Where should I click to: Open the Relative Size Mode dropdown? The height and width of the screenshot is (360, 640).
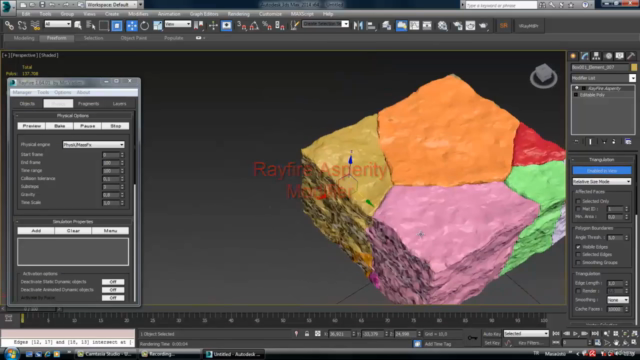pyautogui.click(x=602, y=181)
